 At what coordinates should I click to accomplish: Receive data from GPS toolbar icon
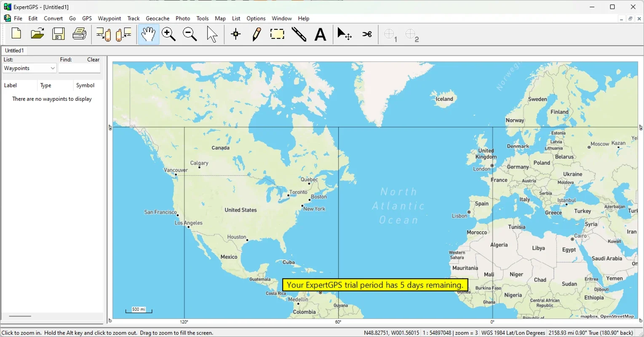tap(124, 35)
